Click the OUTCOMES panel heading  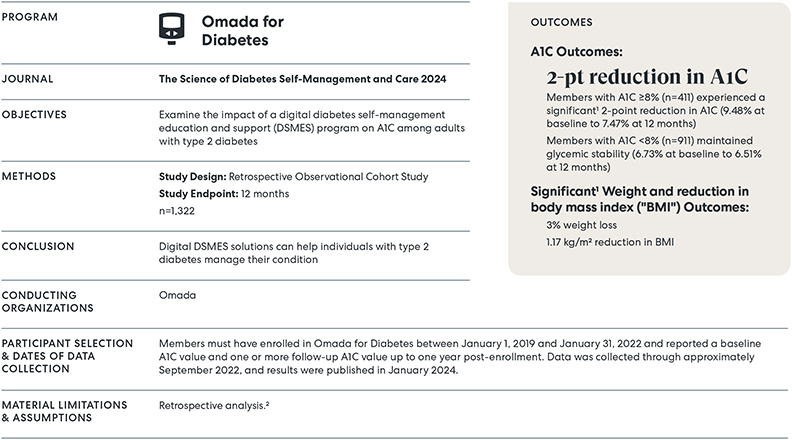560,21
